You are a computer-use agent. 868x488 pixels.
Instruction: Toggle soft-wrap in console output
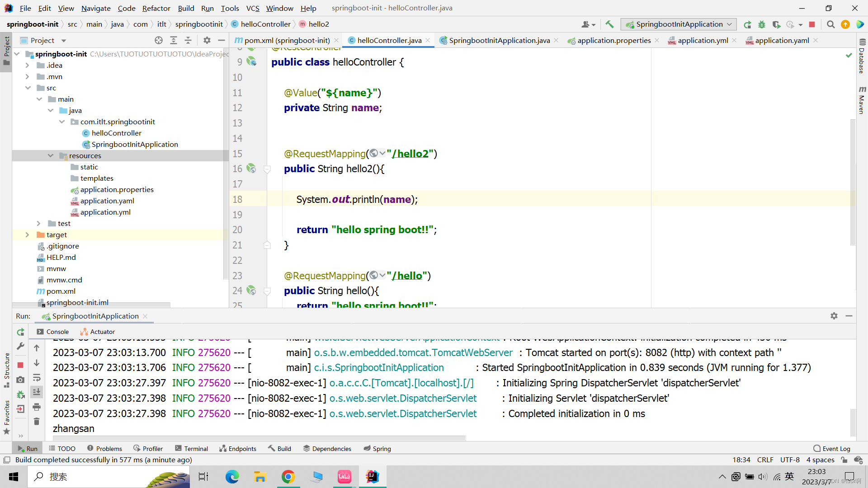point(37,378)
